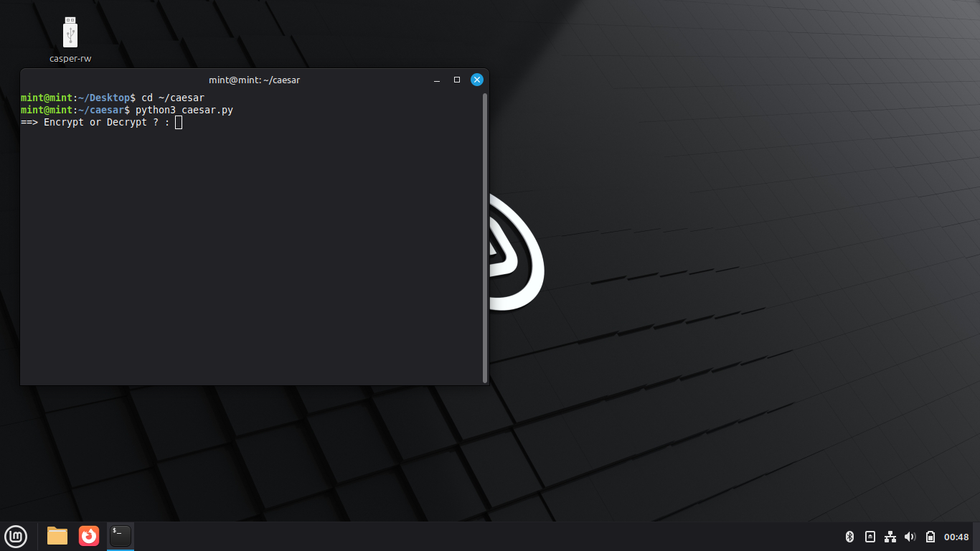
Task: Minimize the terminal window
Action: pyautogui.click(x=437, y=80)
